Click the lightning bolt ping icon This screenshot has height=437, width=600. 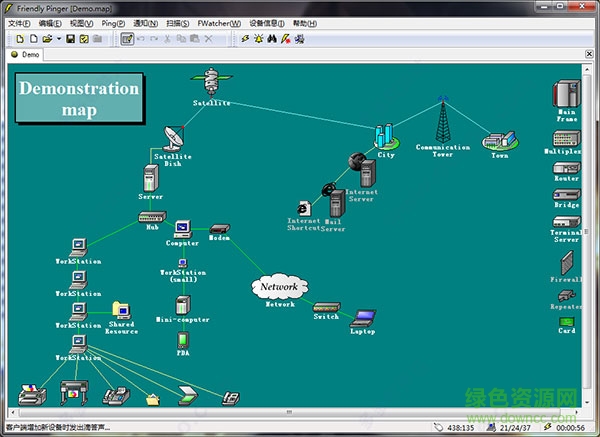pos(246,39)
